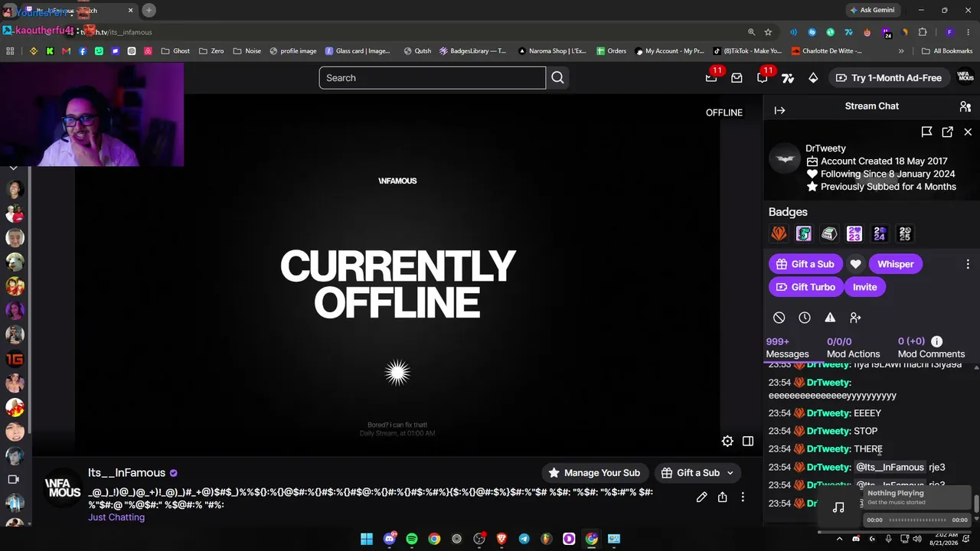Click DrTweety's Batman avatar thumbnail
Viewport: 980px width, 551px height.
[785, 159]
